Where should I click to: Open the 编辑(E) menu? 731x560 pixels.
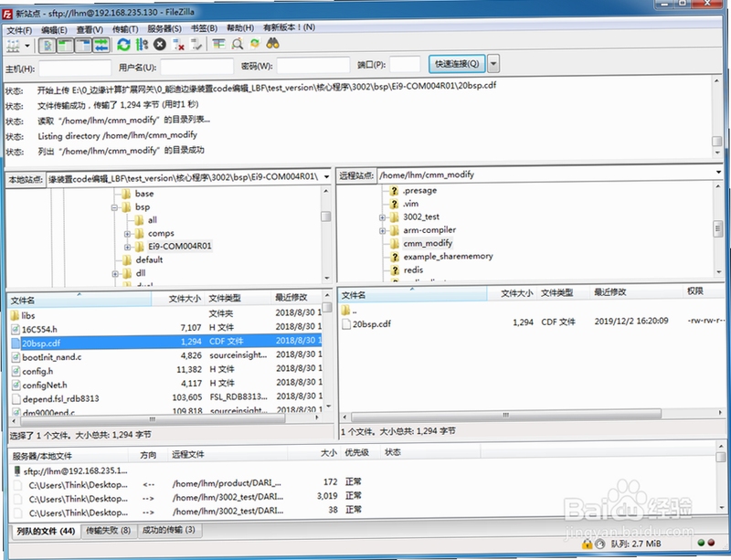tap(54, 30)
